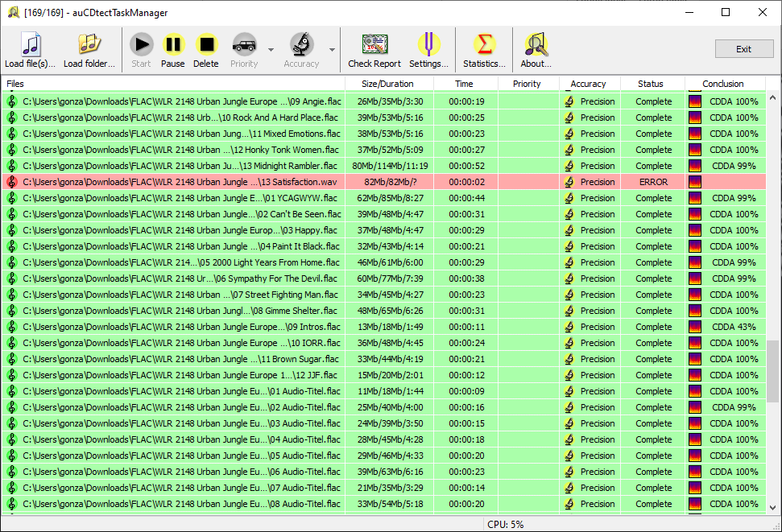Open Statistics with the sigma icon

coord(484,44)
